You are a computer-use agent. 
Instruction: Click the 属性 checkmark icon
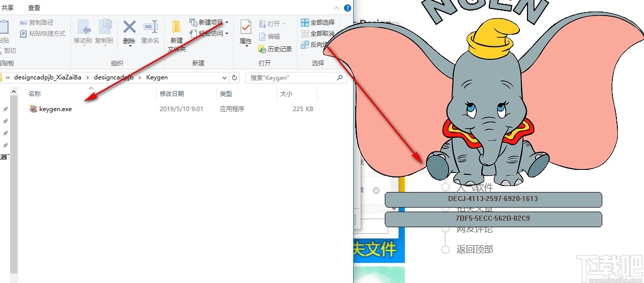(x=246, y=27)
